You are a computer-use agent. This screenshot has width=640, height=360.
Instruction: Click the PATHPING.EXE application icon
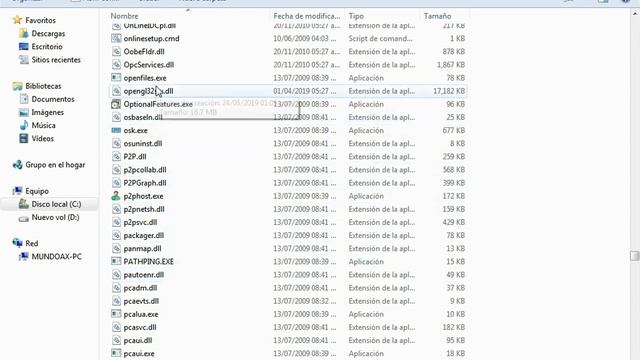tap(116, 261)
